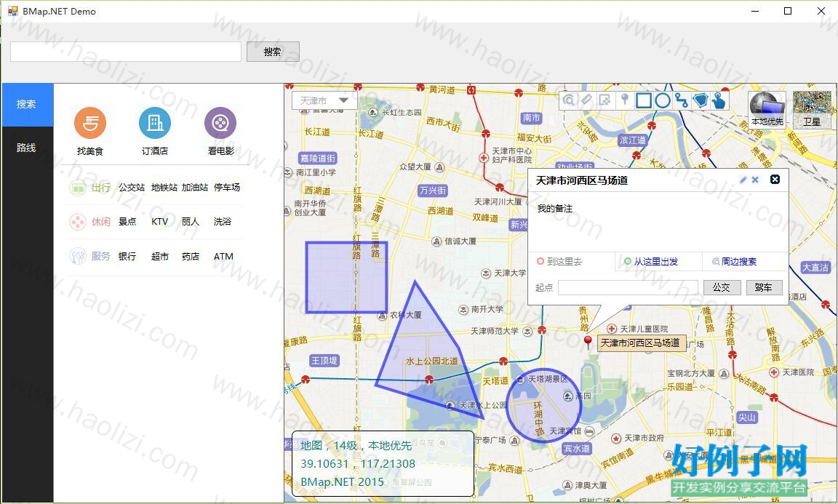Click the 丽人 beauty link
The width and height of the screenshot is (838, 504).
(x=191, y=222)
